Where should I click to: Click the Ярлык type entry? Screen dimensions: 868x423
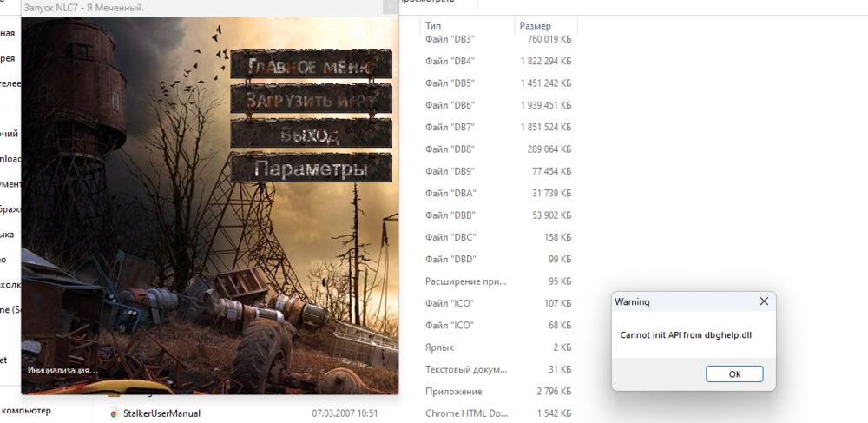[439, 347]
